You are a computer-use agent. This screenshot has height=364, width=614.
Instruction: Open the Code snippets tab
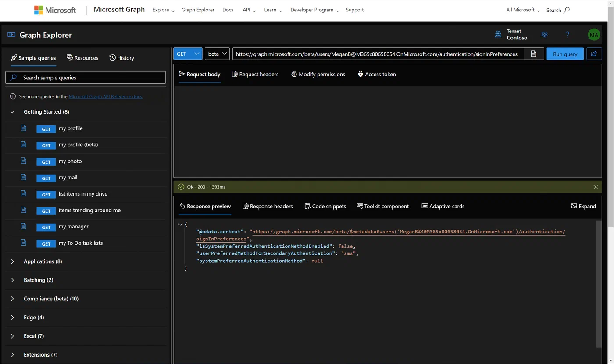click(x=325, y=206)
